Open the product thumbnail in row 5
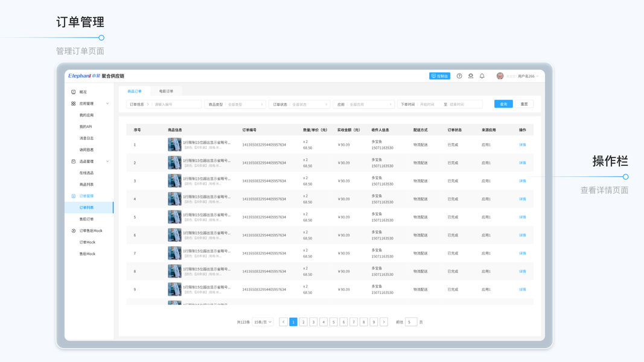 174,217
